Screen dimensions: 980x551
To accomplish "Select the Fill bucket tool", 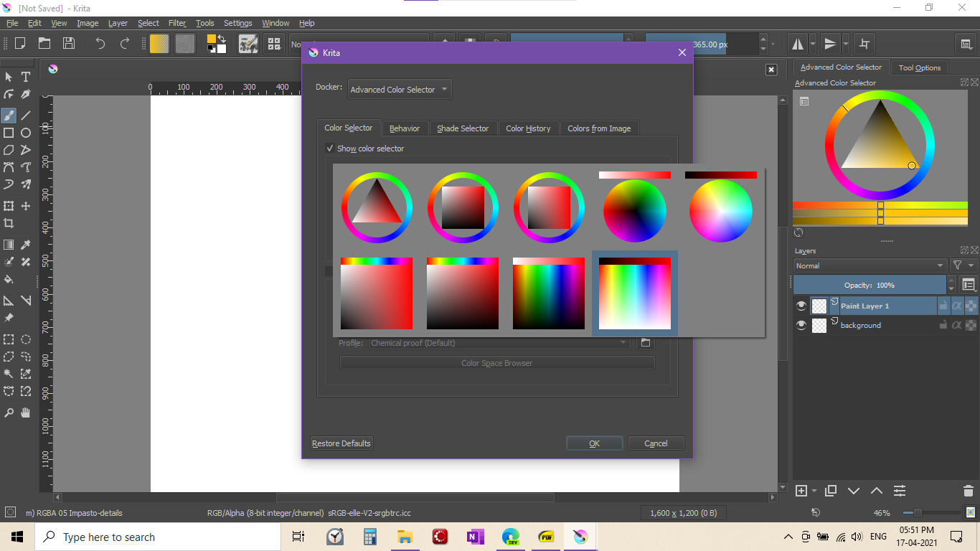I will coord(9,280).
